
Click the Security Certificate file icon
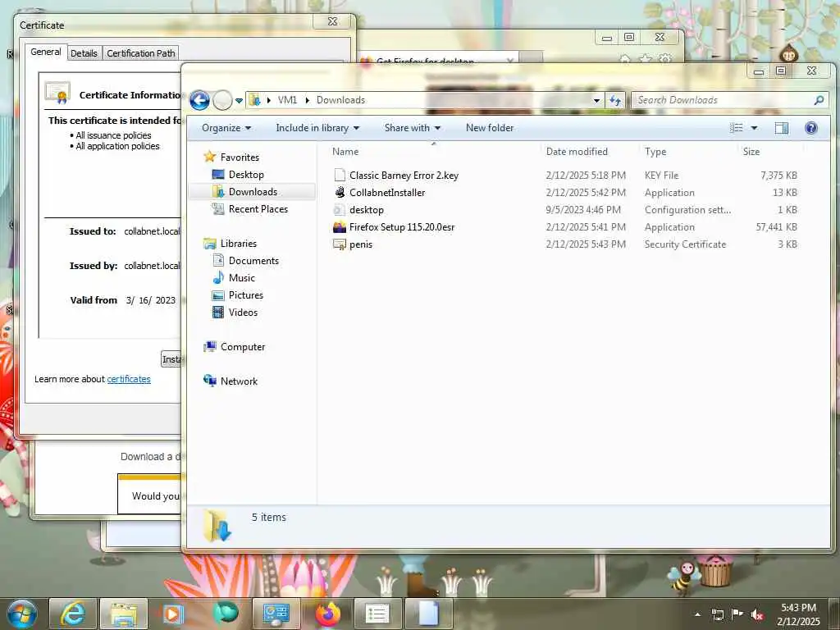(x=340, y=244)
